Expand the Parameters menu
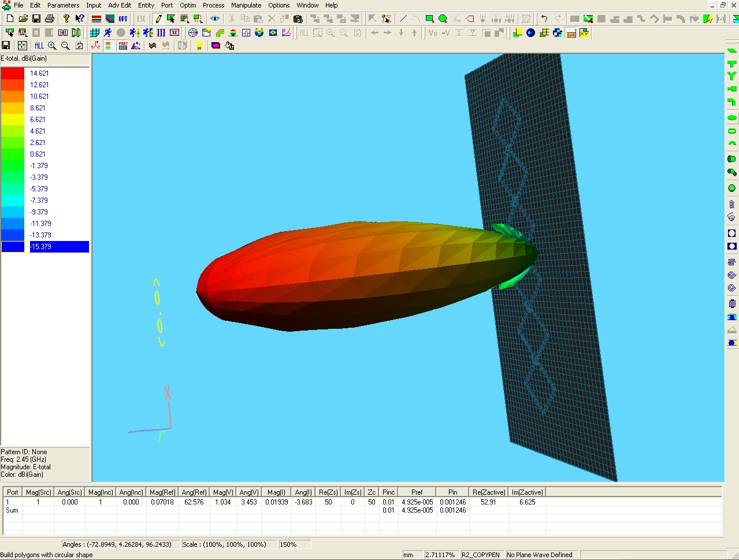This screenshot has height=560, width=739. coord(63,5)
